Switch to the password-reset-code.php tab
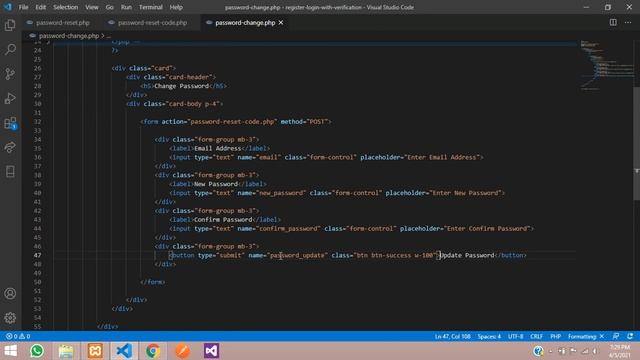This screenshot has height=360, width=640. (x=152, y=23)
